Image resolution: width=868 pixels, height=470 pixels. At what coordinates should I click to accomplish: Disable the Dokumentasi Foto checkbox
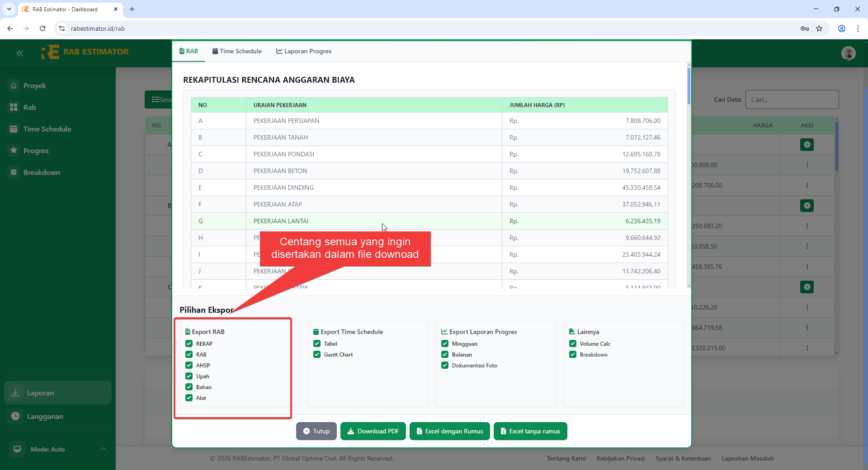pos(445,365)
